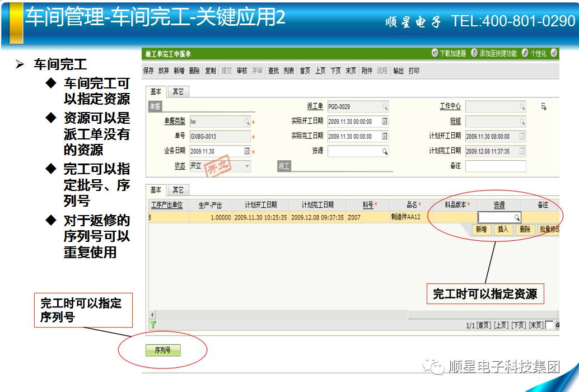This screenshot has width=579, height=392.
Task: Open the 个性化 personalization icon
Action: point(525,53)
